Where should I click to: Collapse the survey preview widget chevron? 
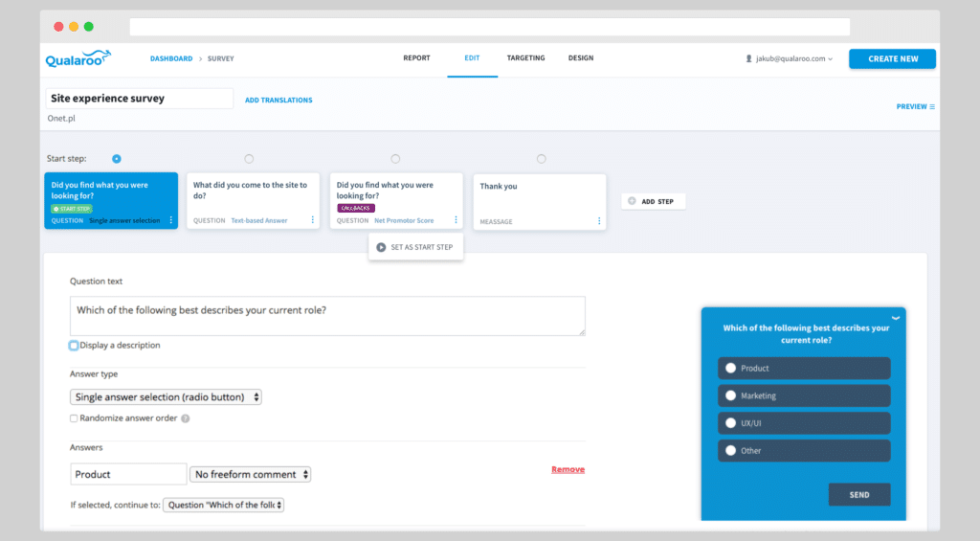click(896, 318)
